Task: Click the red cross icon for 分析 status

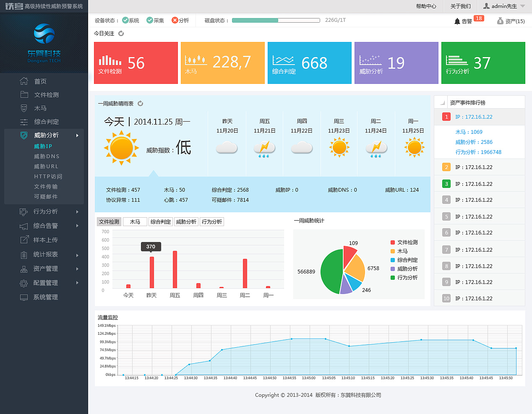Action: click(175, 20)
